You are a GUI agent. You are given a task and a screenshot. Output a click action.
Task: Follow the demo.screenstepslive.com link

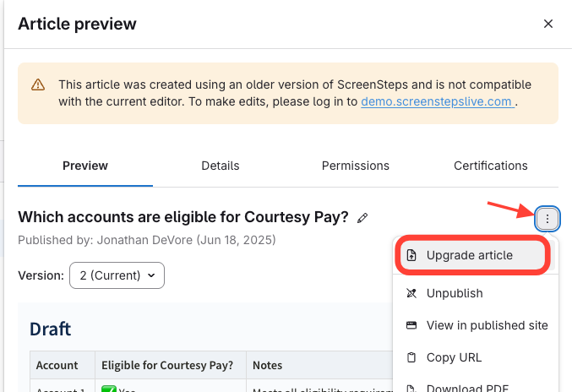pyautogui.click(x=436, y=101)
